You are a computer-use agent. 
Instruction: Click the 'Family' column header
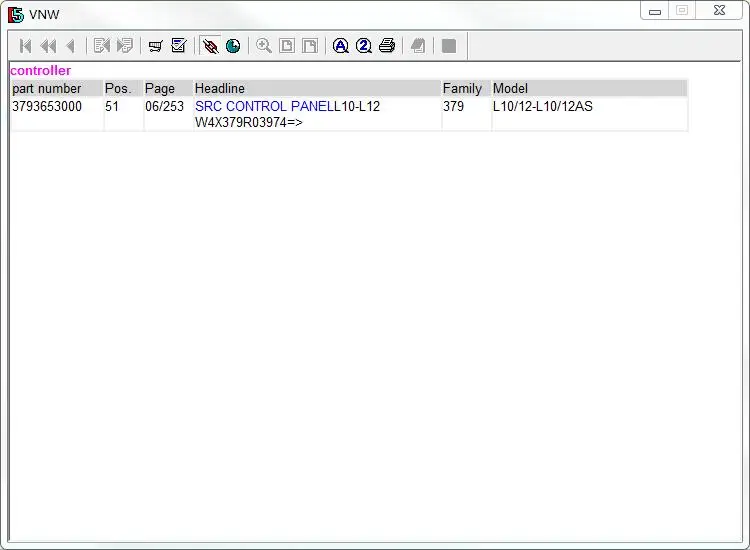(x=466, y=88)
